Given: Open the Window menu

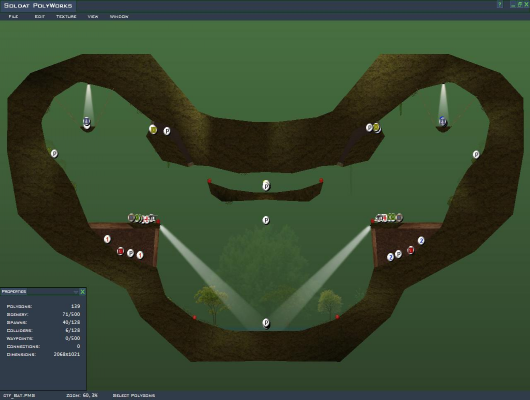Looking at the screenshot, I should coord(119,16).
